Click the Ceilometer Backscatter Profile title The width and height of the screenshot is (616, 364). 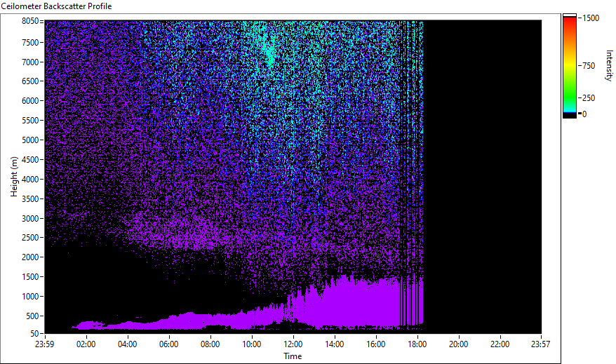(56, 6)
